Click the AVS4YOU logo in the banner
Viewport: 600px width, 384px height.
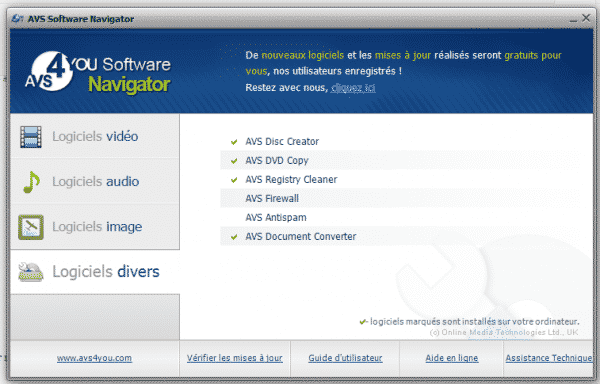pos(98,73)
